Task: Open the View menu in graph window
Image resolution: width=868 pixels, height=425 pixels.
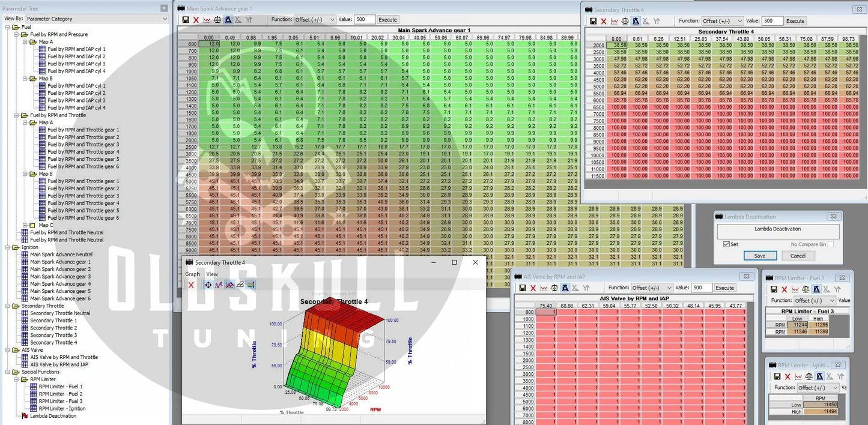Action: (x=212, y=274)
